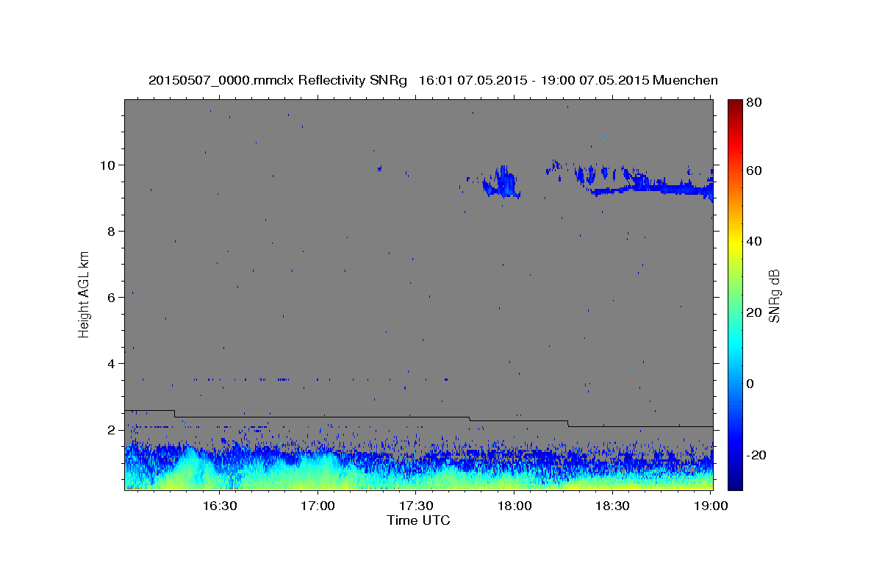Click the 18:30 time tick label

point(612,506)
